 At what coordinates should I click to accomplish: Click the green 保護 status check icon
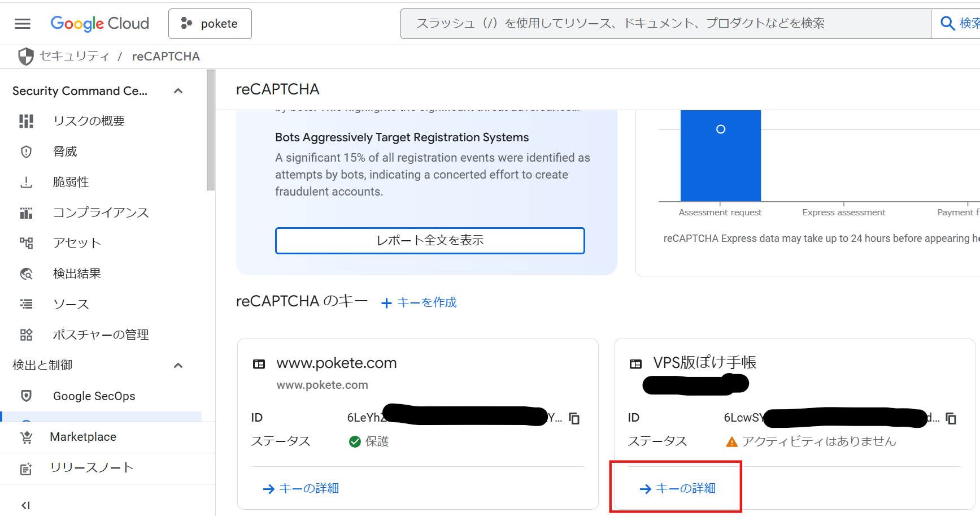point(355,441)
